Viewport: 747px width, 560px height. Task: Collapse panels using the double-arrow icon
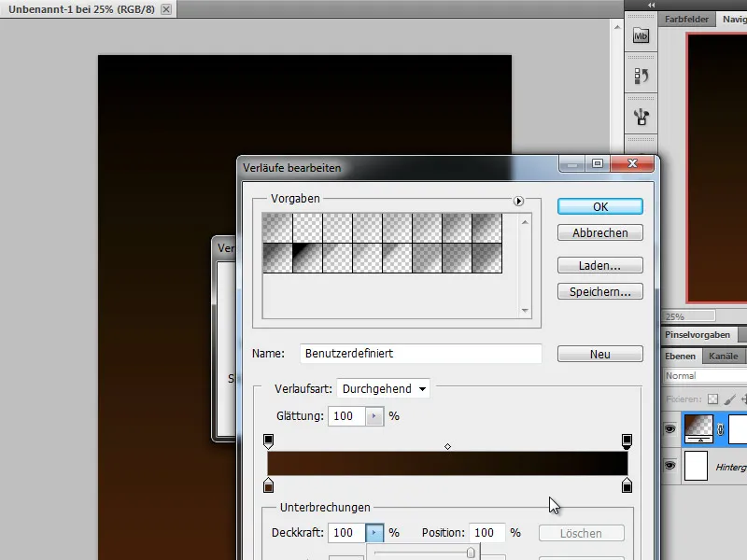[651, 5]
